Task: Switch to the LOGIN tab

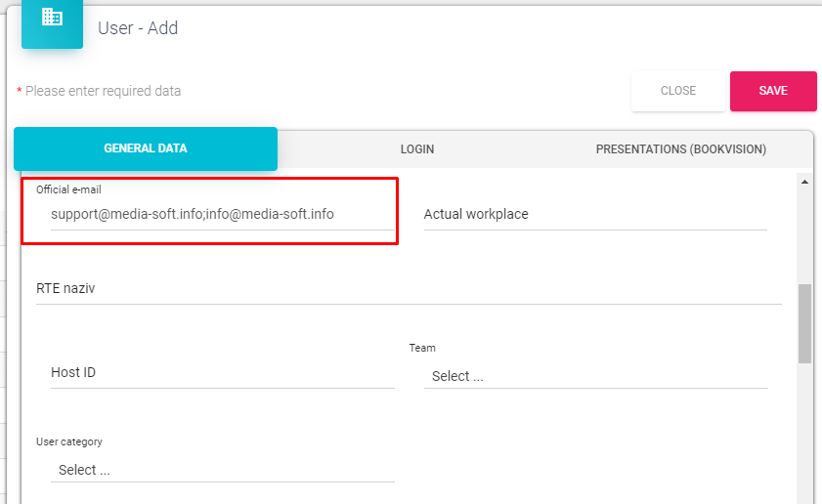Action: coord(417,149)
